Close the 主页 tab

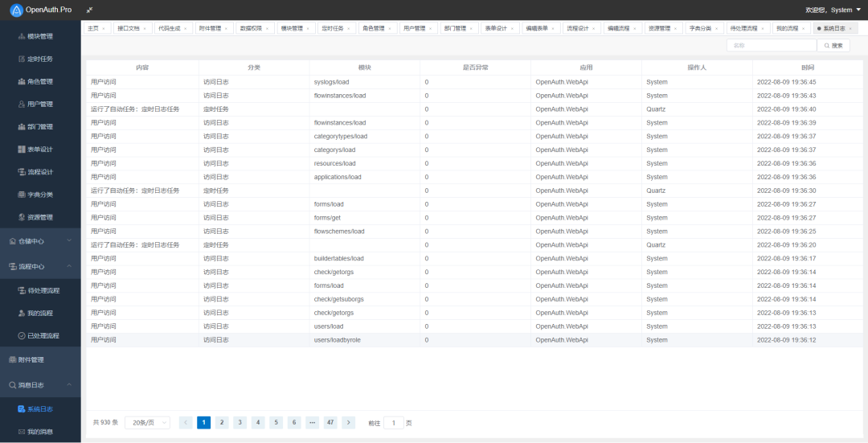click(x=104, y=28)
